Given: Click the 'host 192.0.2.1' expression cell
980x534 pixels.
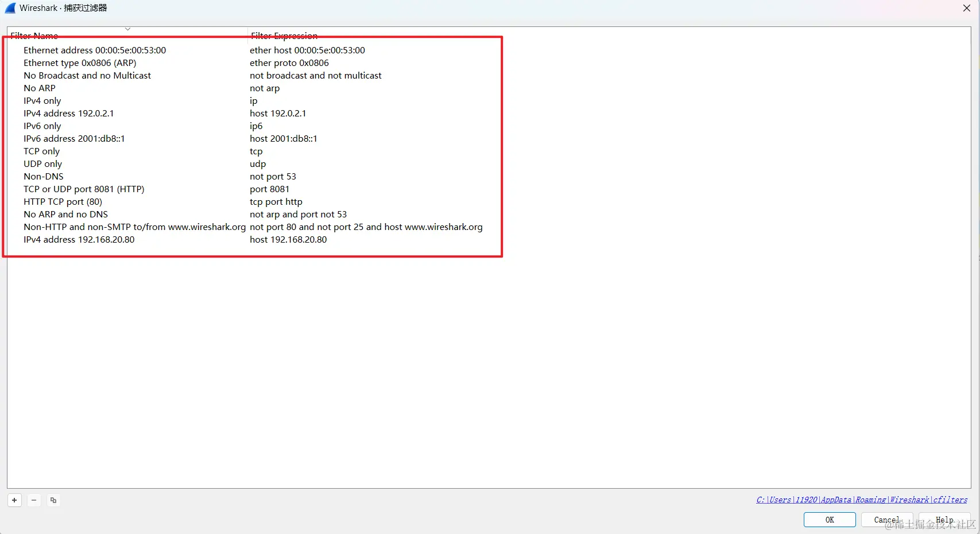Looking at the screenshot, I should coord(278,114).
